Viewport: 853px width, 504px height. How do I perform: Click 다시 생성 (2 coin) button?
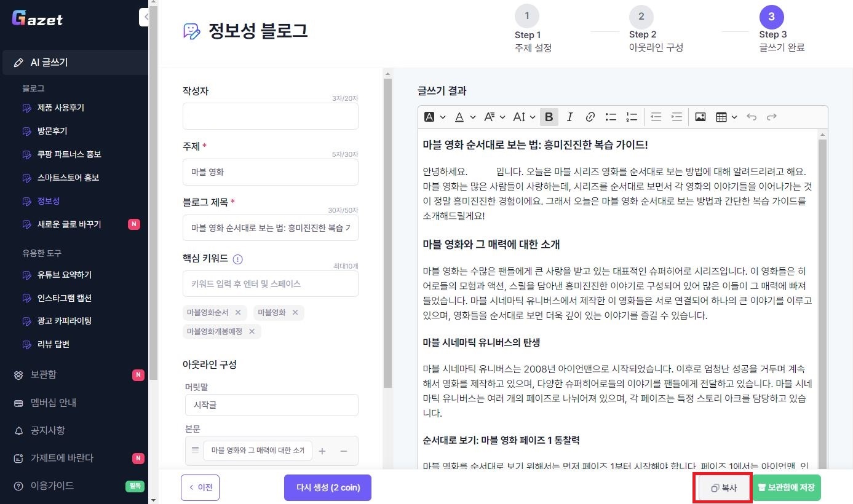point(328,487)
